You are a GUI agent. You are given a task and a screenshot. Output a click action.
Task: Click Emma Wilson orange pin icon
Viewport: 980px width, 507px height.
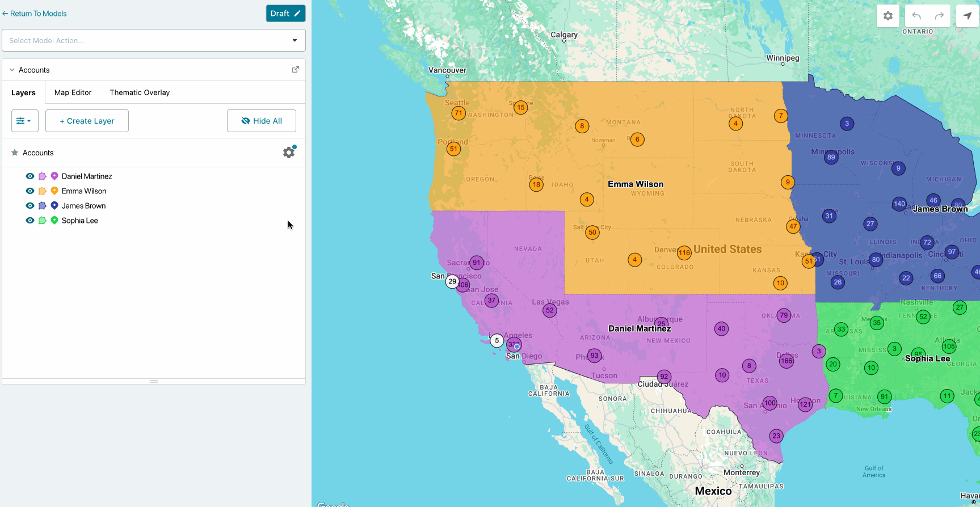pos(54,191)
